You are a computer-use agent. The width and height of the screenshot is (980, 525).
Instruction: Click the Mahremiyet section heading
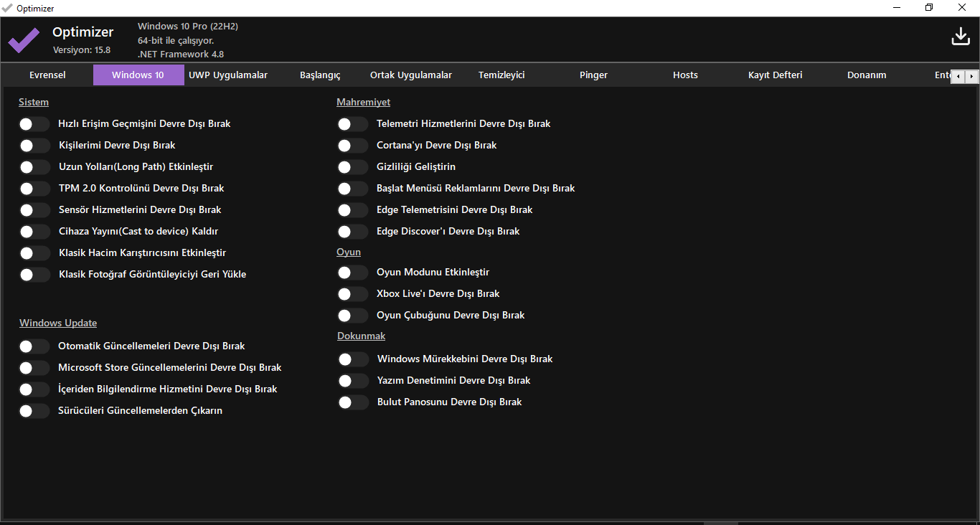[x=364, y=103]
